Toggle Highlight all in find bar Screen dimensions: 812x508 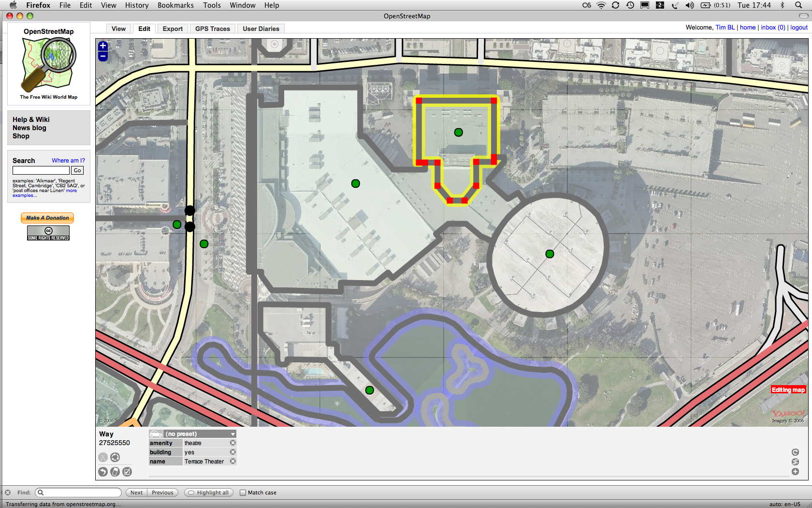pos(208,493)
